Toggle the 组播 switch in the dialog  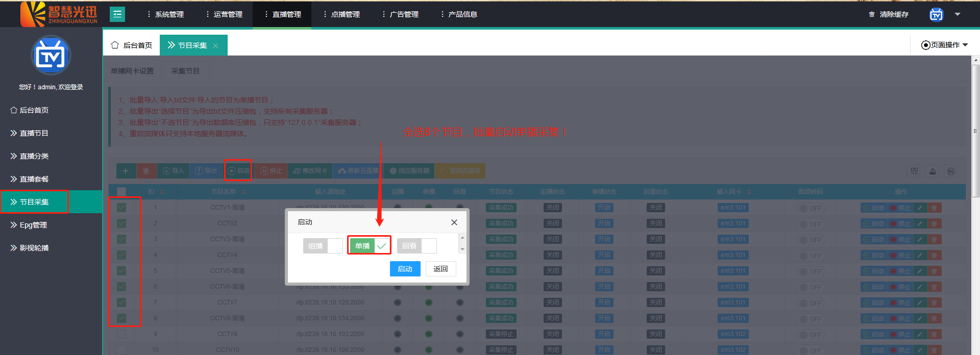pos(323,246)
